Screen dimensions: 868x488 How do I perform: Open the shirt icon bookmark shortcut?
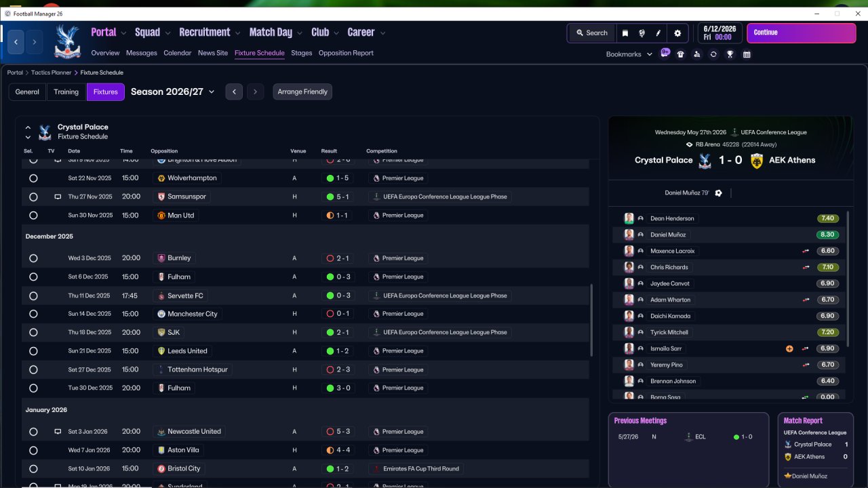(x=680, y=54)
